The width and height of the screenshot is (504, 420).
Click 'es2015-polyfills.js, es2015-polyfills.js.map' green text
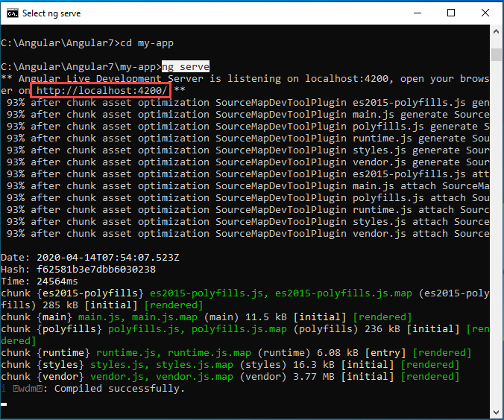[281, 293]
